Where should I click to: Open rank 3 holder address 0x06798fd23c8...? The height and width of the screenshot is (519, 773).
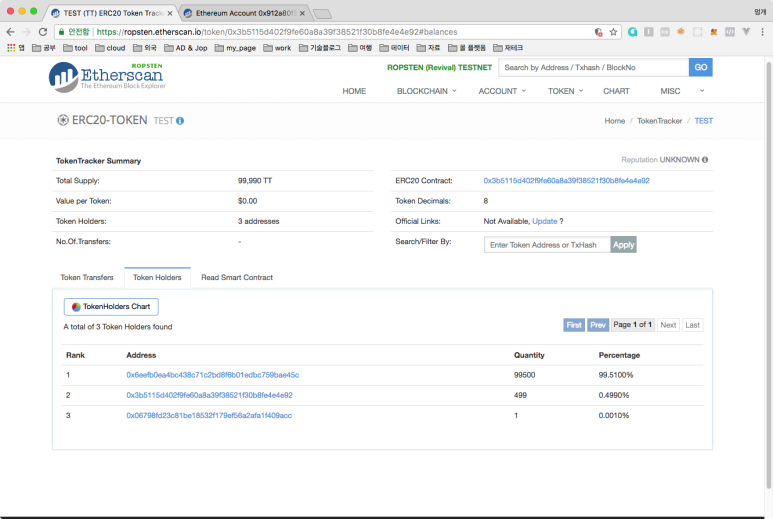click(x=209, y=415)
